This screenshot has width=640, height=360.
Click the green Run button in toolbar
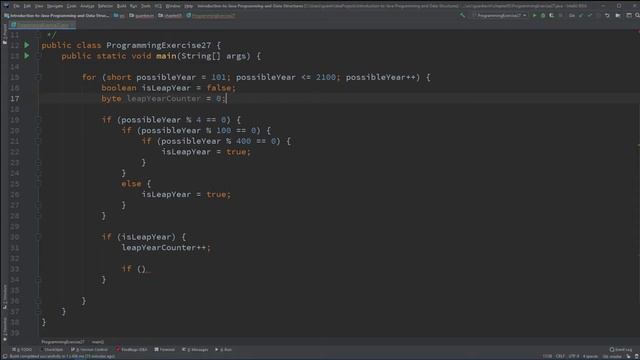[534, 16]
